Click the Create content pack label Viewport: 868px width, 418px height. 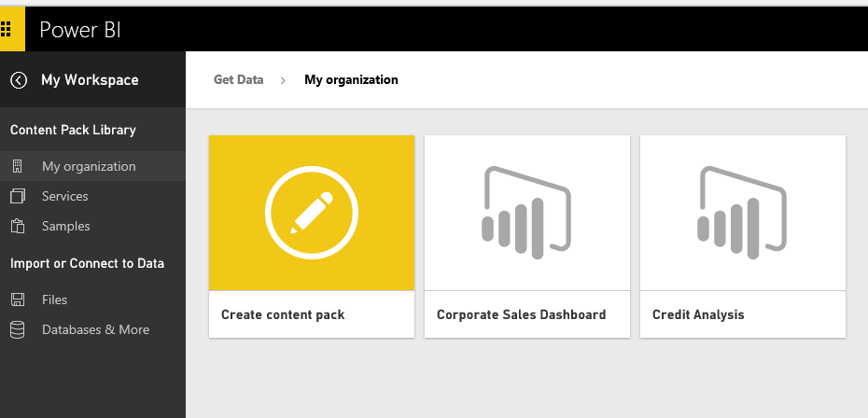[x=283, y=315]
